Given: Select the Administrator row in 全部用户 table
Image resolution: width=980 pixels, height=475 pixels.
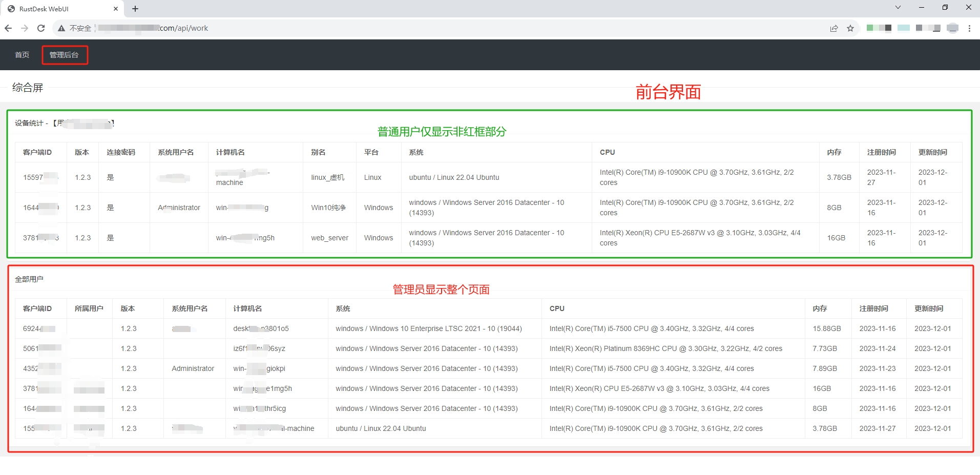Looking at the screenshot, I should tap(193, 368).
